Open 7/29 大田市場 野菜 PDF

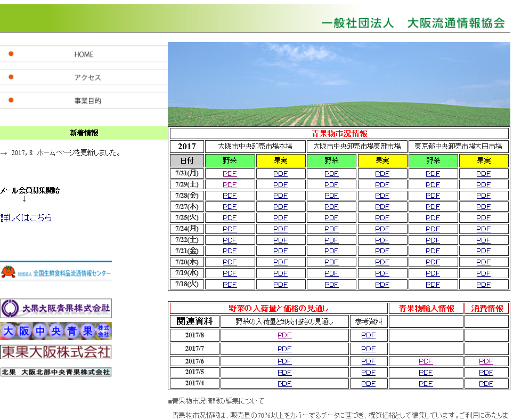pos(433,184)
